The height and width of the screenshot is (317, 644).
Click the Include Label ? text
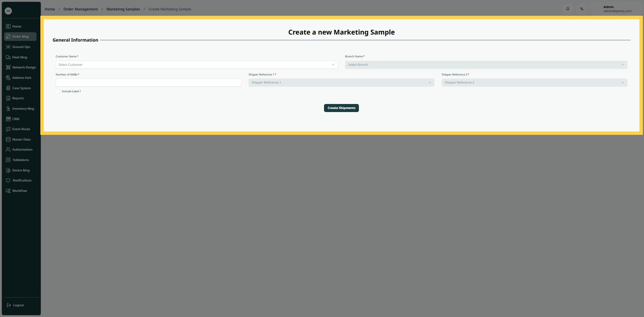pos(71,91)
